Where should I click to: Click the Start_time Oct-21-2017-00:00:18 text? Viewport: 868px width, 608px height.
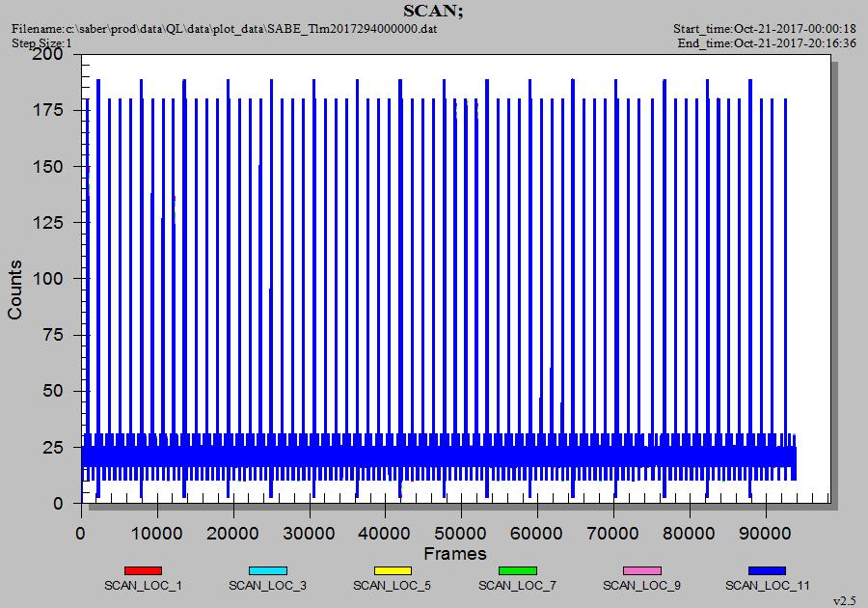coord(765,29)
